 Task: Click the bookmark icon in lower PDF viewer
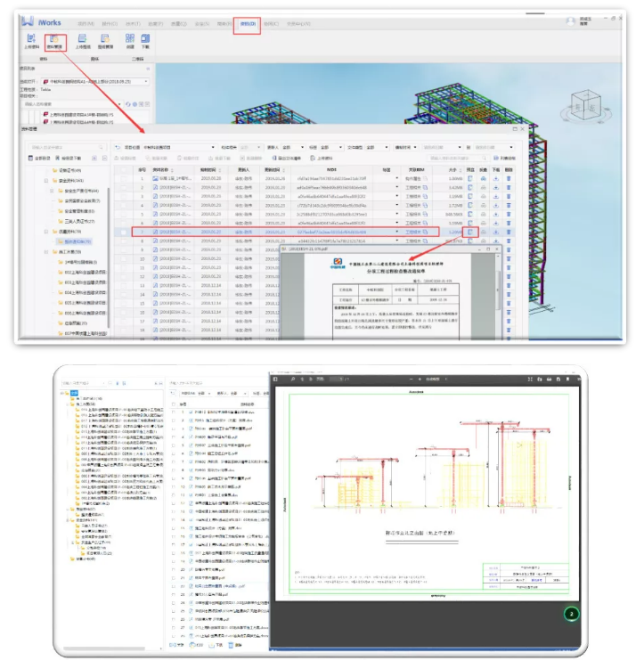pyautogui.click(x=568, y=379)
